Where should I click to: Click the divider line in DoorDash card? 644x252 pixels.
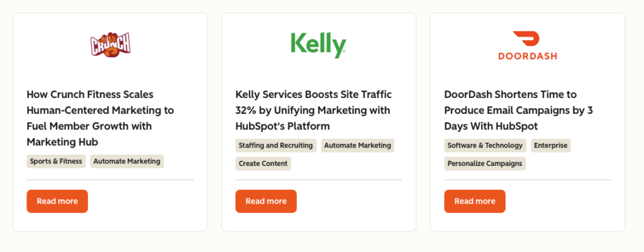[x=527, y=180]
